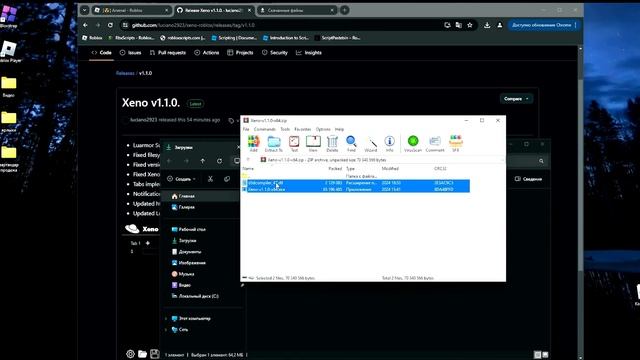This screenshot has width=640, height=360.
Task: Click the browser profile icon
Action: click(500, 25)
